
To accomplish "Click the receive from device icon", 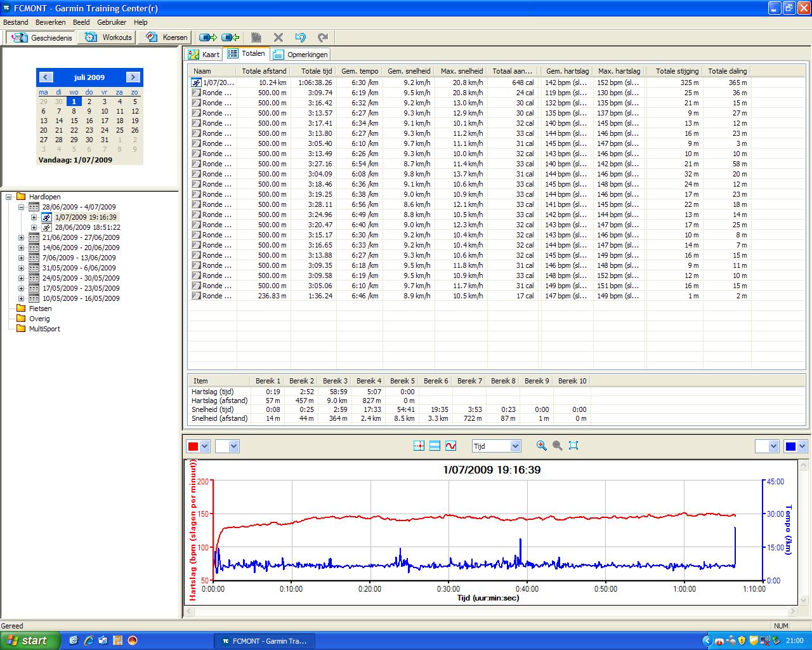I will [x=230, y=37].
